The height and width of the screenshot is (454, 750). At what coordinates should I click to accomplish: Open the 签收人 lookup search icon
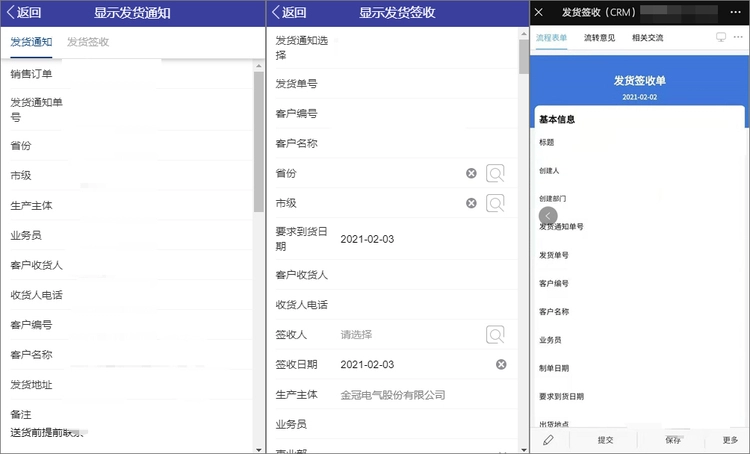coord(495,334)
